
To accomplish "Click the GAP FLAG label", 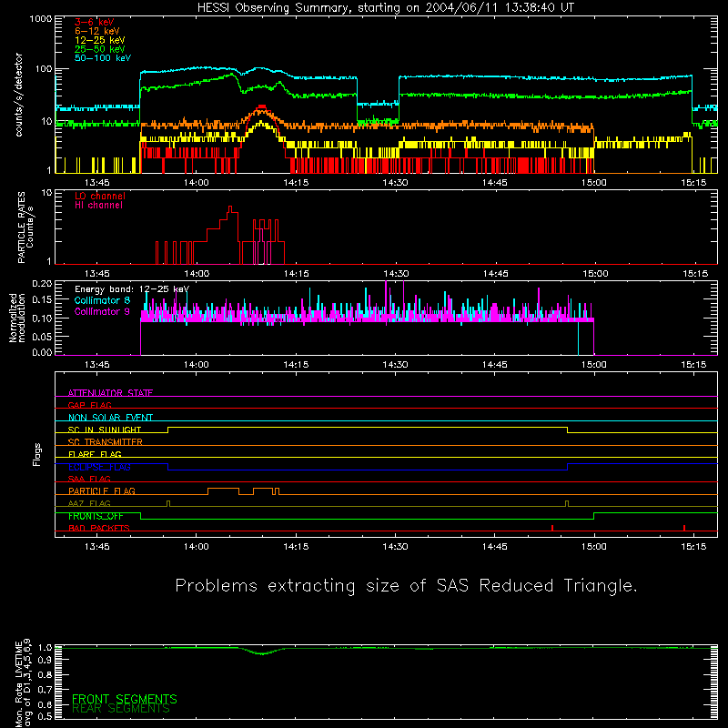I will 89,405.
